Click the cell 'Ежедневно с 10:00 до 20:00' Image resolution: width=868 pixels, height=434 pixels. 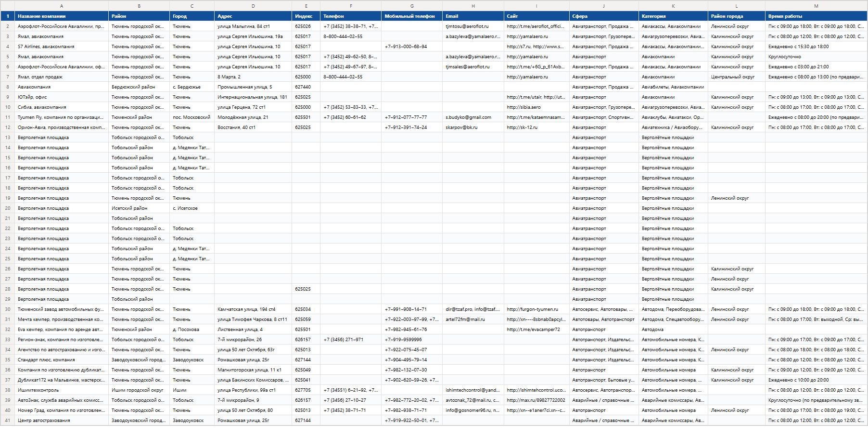coord(816,380)
